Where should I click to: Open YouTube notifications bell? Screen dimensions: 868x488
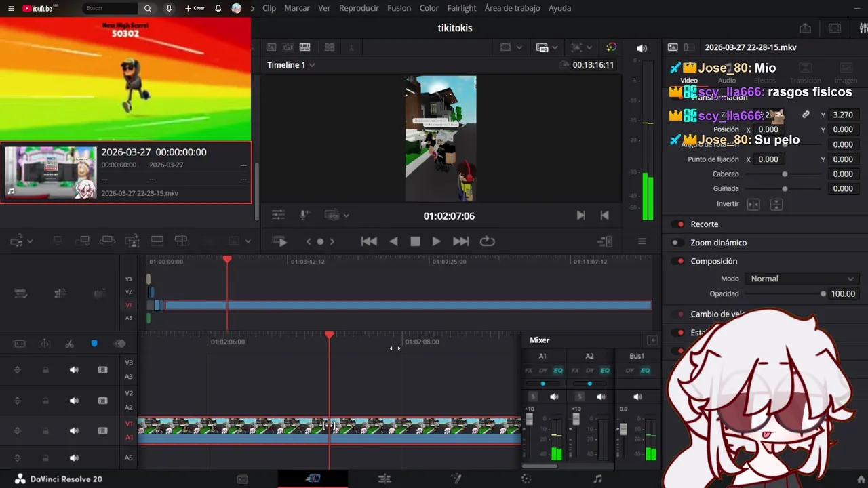[x=218, y=9]
